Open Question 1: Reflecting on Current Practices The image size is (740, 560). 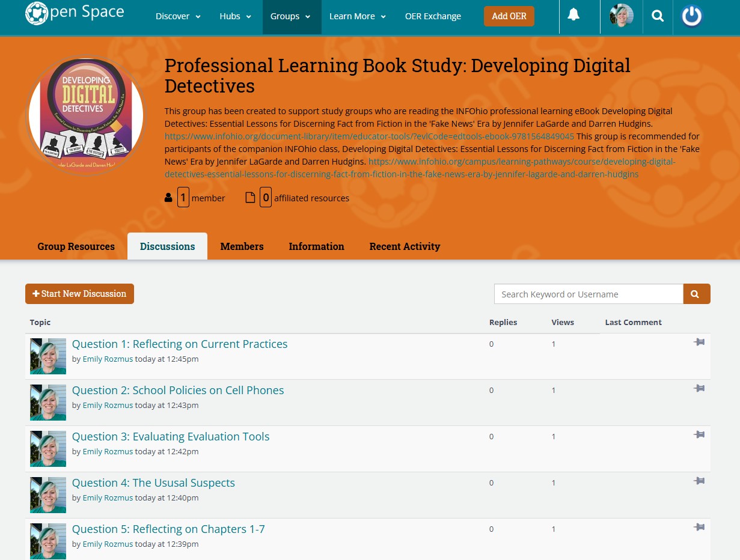[180, 344]
